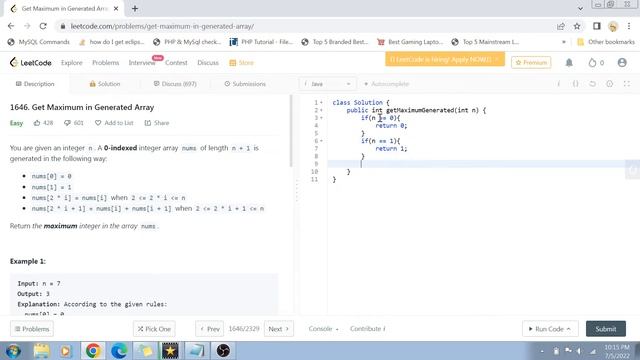The image size is (640, 360).
Task: Open OBS Studio from taskbar
Action: pyautogui.click(x=223, y=351)
